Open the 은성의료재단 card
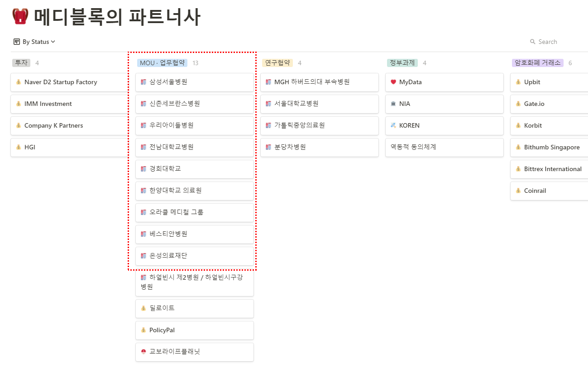The width and height of the screenshot is (588, 368). [195, 256]
